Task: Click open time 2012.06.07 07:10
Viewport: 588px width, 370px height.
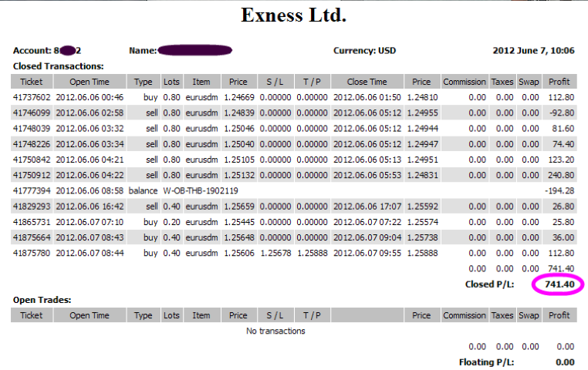Action: (90, 222)
